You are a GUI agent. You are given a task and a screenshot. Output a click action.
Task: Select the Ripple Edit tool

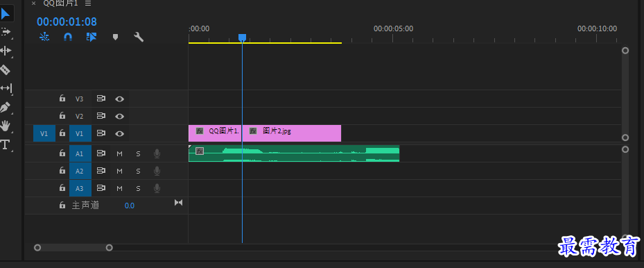(x=6, y=51)
